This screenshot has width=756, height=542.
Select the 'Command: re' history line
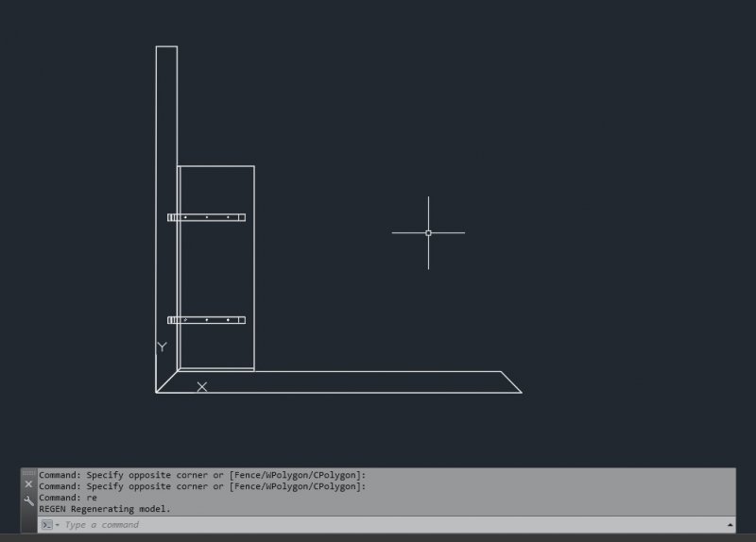point(68,498)
